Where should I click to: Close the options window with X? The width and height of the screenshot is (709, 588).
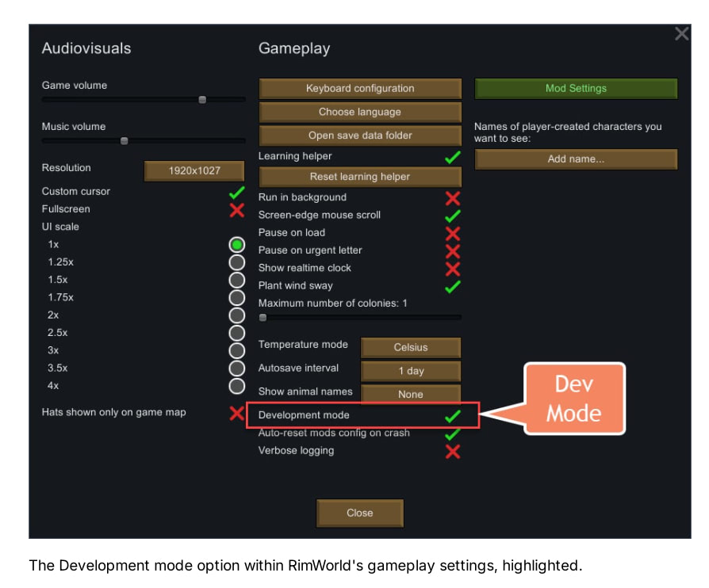click(681, 33)
